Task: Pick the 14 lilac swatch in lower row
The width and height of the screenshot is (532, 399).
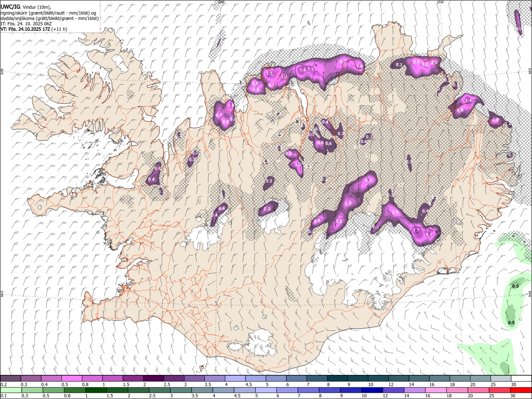Action: [414, 390]
